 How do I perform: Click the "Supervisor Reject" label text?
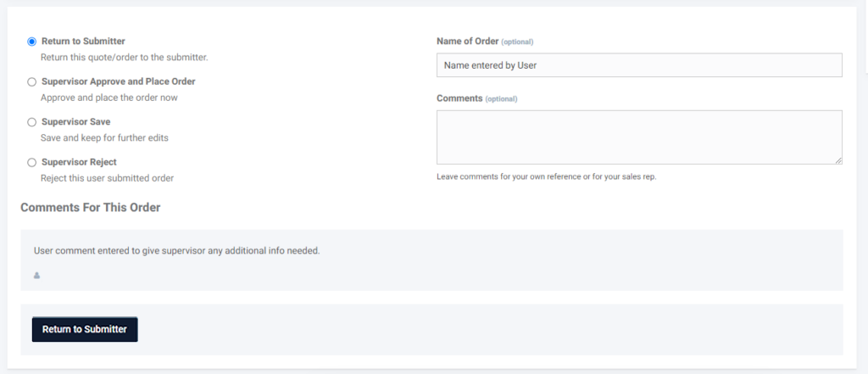click(x=79, y=161)
